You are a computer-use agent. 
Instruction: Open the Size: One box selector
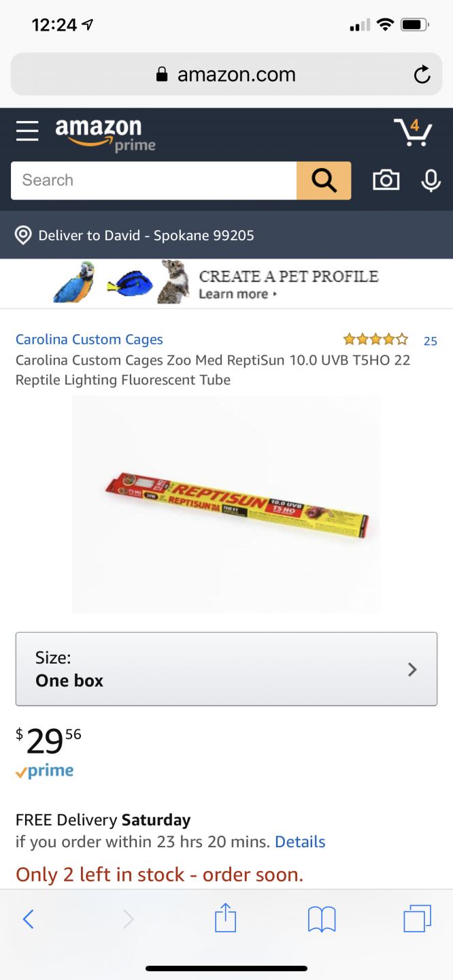tap(226, 669)
